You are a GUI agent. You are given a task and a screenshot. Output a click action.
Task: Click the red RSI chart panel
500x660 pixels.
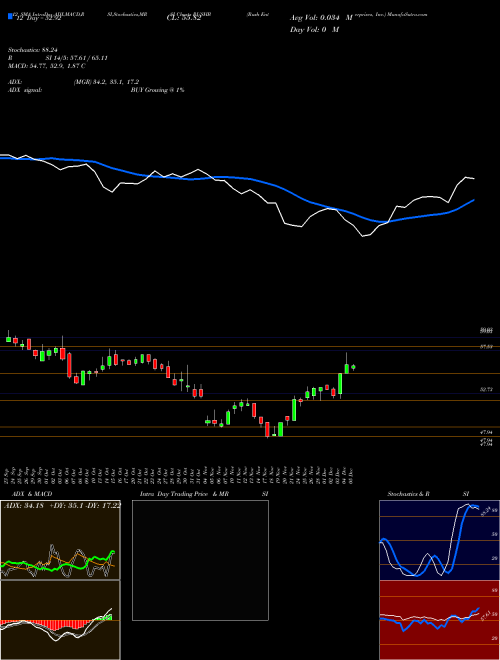439,620
